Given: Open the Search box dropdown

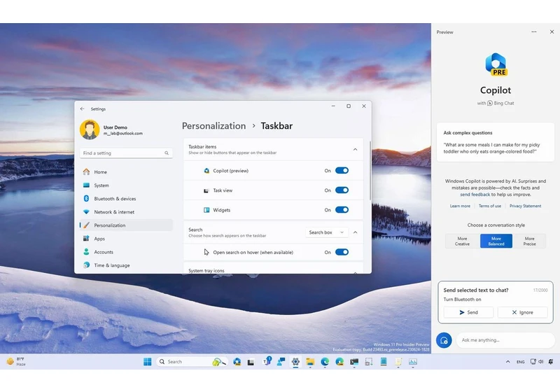Looking at the screenshot, I should tap(326, 232).
